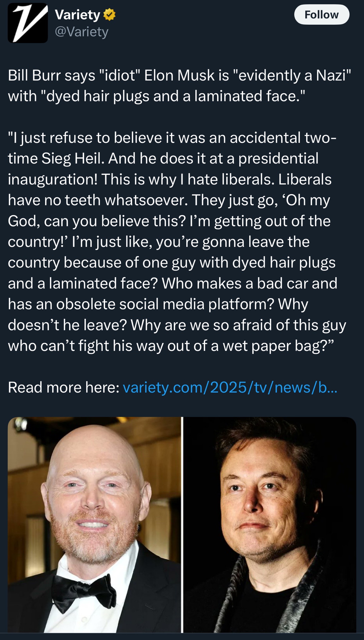Click the Variety display name

(x=77, y=15)
